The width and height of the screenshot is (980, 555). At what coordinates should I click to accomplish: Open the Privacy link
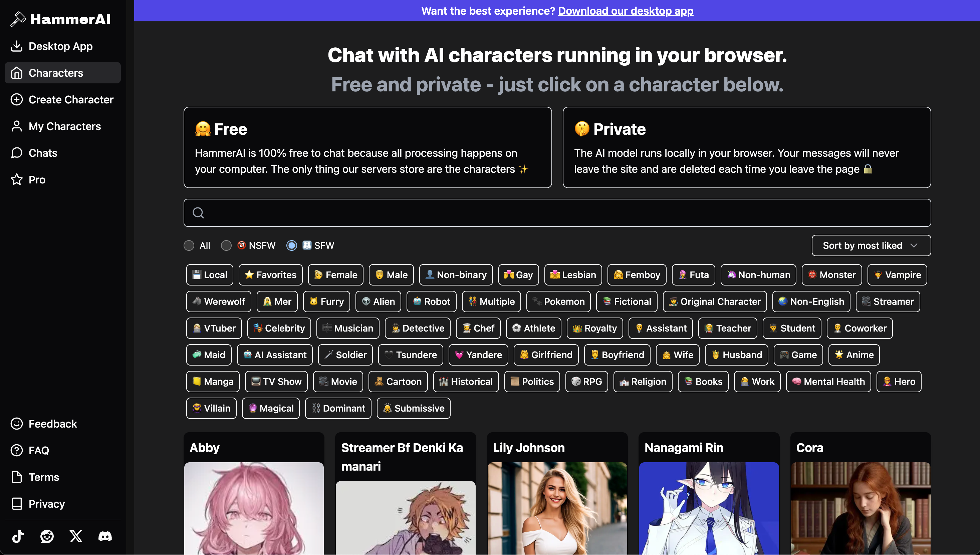coord(62,504)
